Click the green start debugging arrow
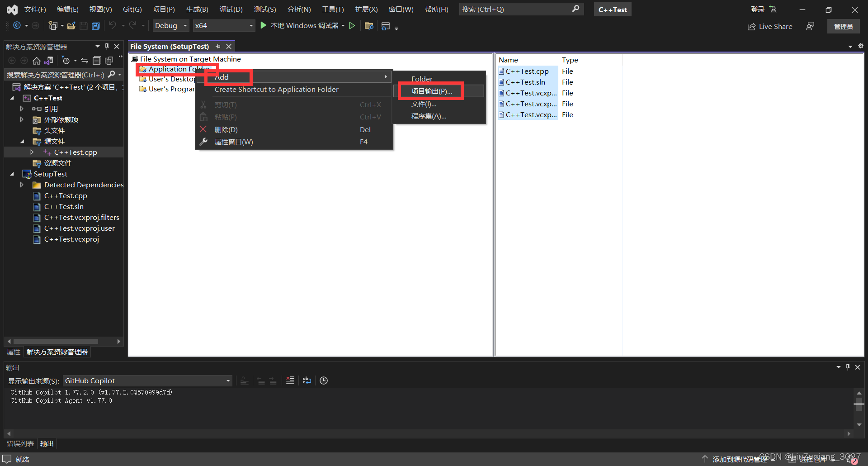The width and height of the screenshot is (868, 466). click(x=264, y=25)
